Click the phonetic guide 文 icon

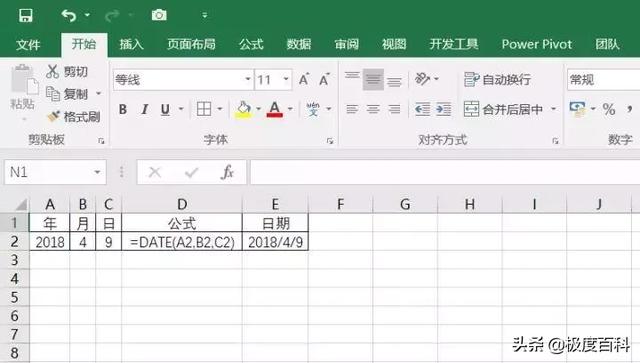[313, 109]
